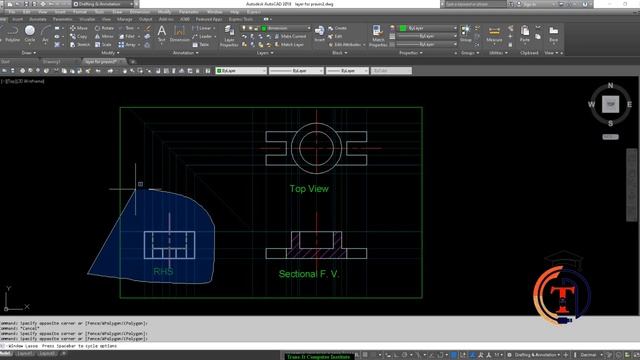Click the Match Layer tool
640x360 pixels.
point(289,44)
